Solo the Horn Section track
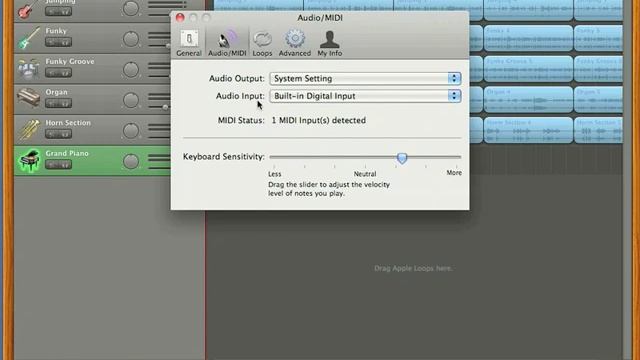640x360 pixels. [65, 134]
